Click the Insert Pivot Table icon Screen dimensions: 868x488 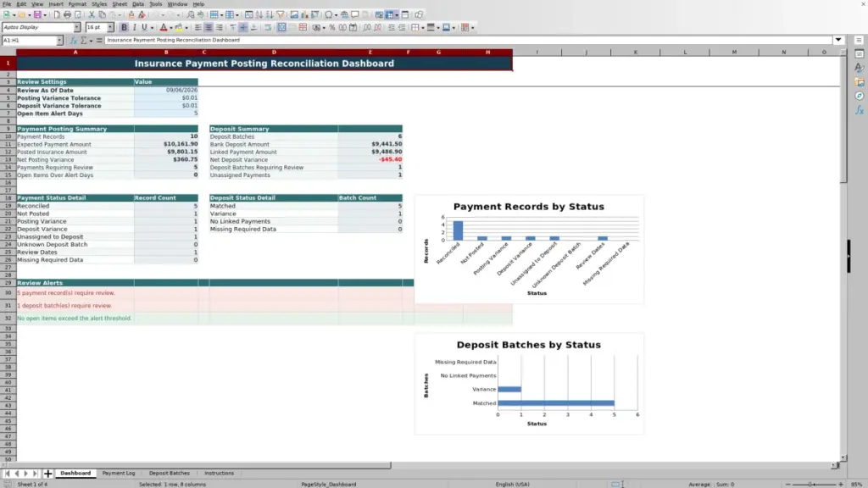[315, 15]
